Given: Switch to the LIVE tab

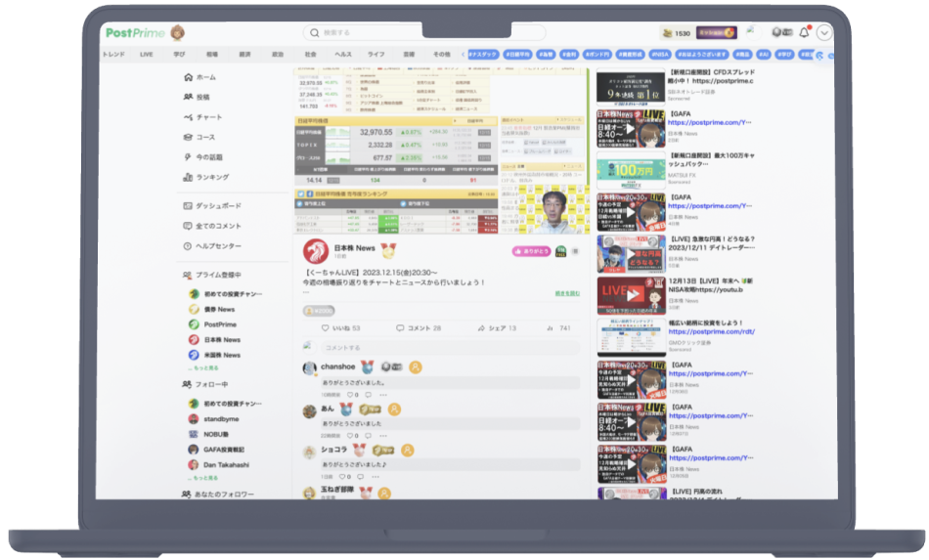Looking at the screenshot, I should click(147, 54).
